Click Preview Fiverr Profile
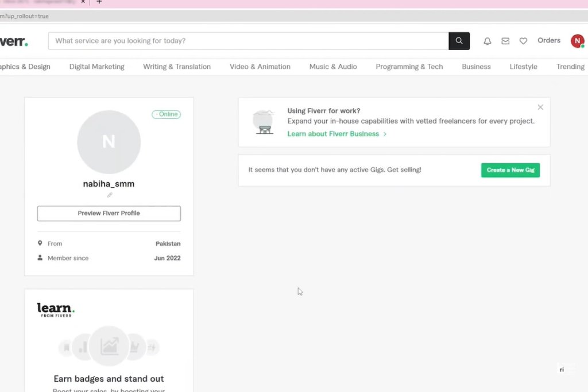 109,213
